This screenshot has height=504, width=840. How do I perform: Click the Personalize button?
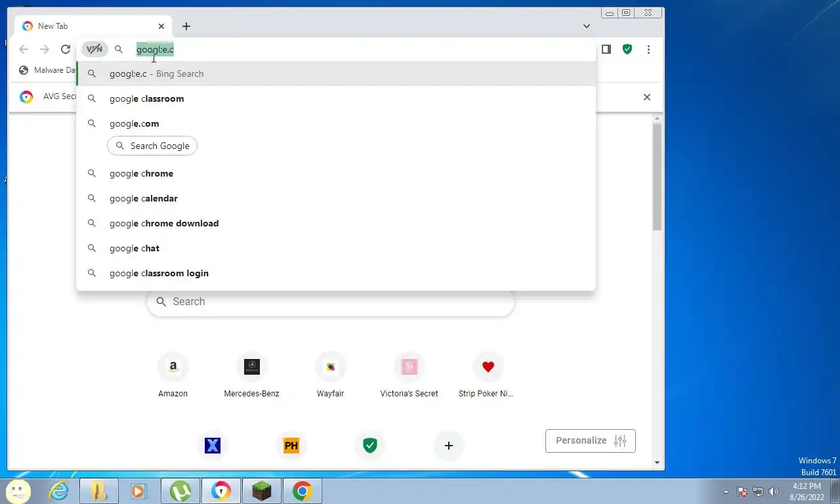[x=591, y=441]
